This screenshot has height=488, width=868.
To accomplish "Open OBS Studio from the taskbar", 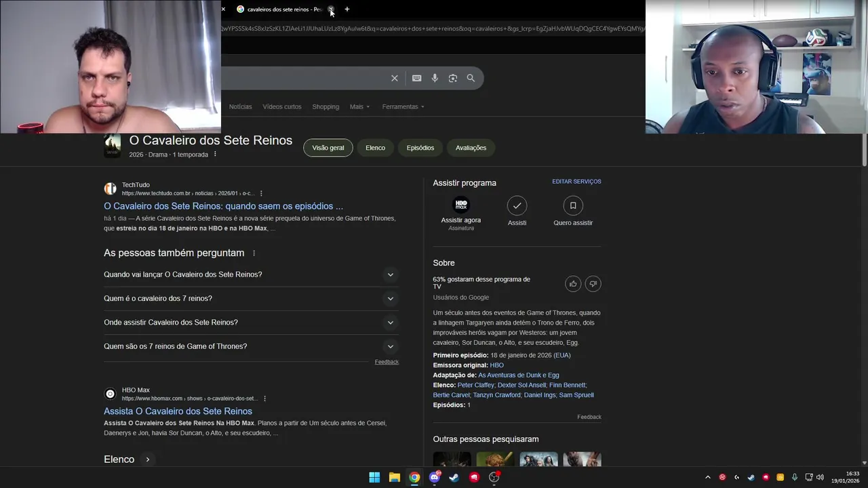I will 494,477.
